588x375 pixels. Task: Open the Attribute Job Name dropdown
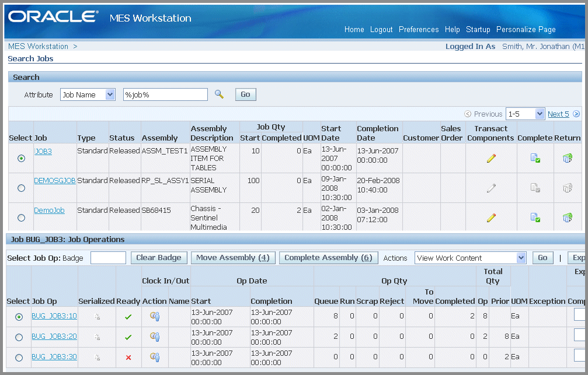(88, 94)
